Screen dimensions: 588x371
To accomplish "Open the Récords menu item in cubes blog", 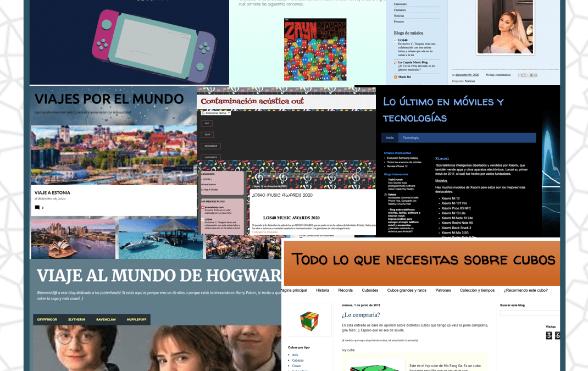I will 345,290.
